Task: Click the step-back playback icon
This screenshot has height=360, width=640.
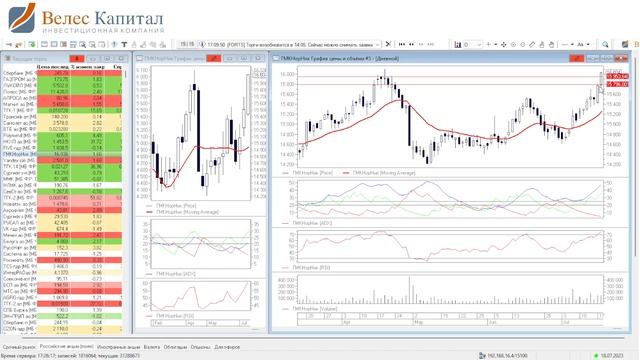Action: (x=412, y=44)
